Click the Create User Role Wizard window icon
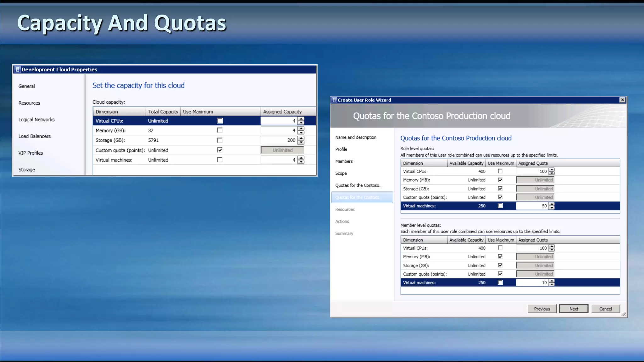The image size is (644, 362). (334, 100)
